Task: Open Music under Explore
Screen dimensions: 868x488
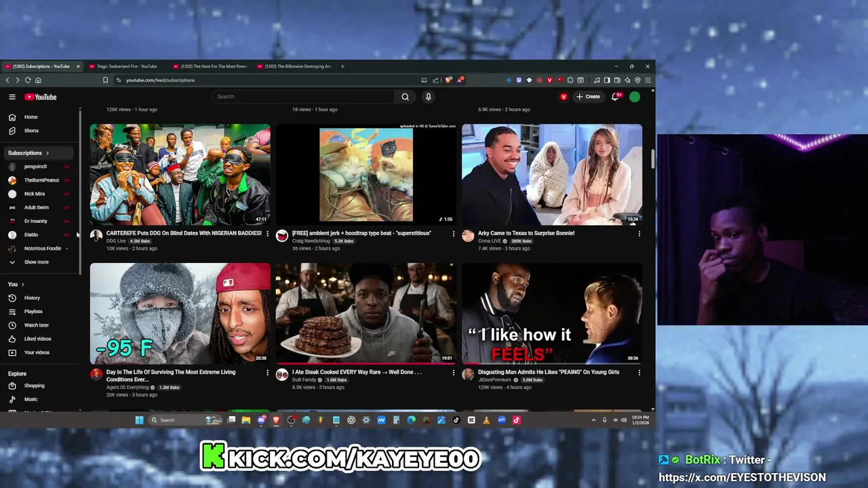Action: tap(31, 399)
